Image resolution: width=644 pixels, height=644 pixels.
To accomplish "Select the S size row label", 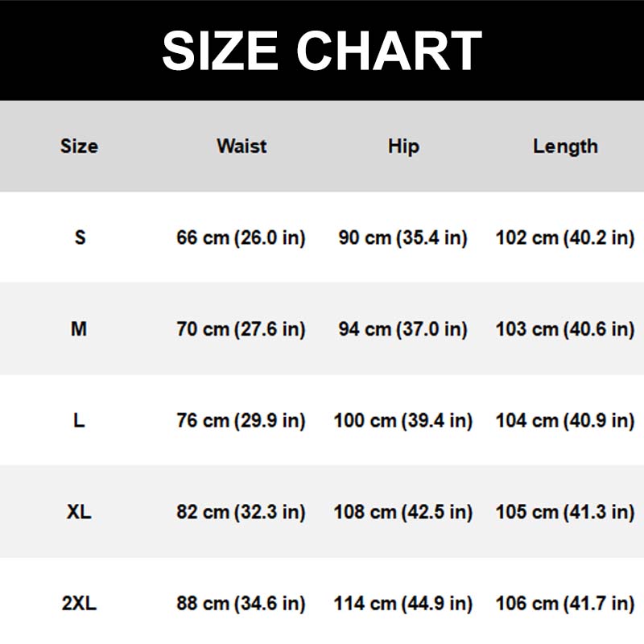I will point(80,237).
